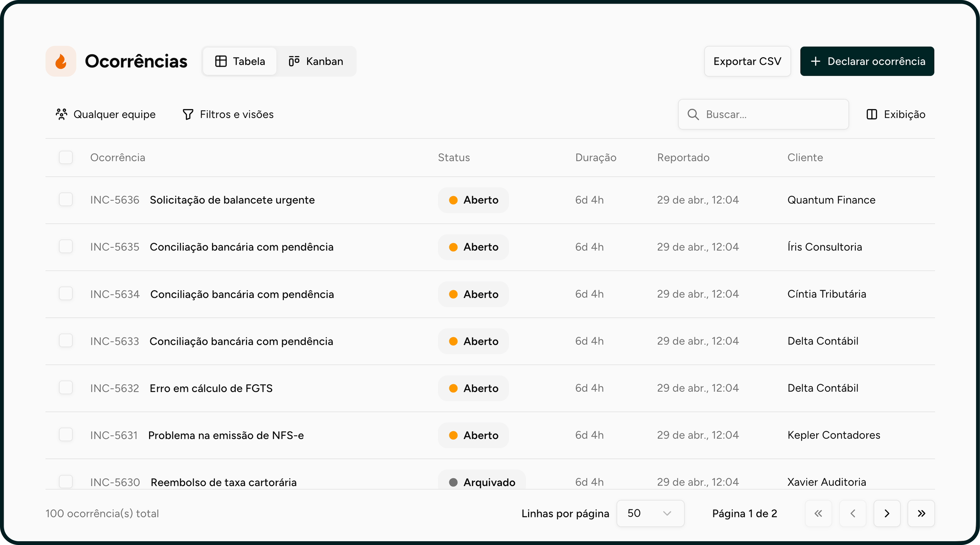Open the rows per page dropdown

[650, 513]
